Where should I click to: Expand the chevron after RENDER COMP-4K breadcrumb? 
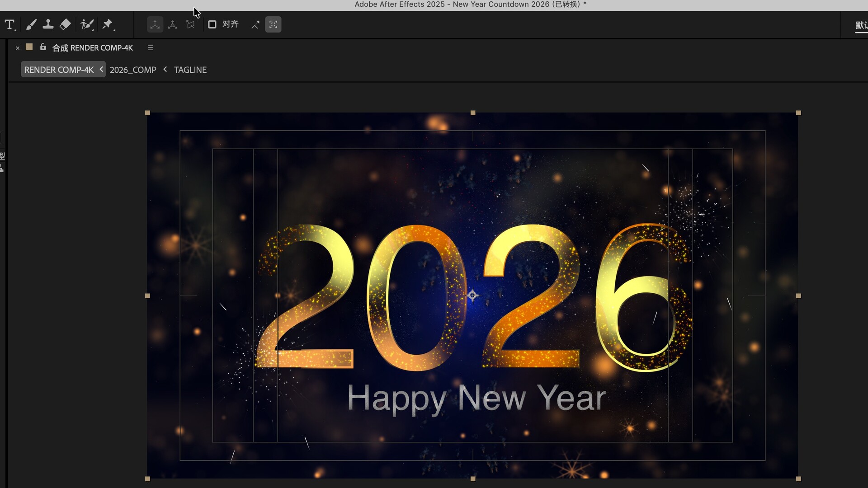[101, 69]
